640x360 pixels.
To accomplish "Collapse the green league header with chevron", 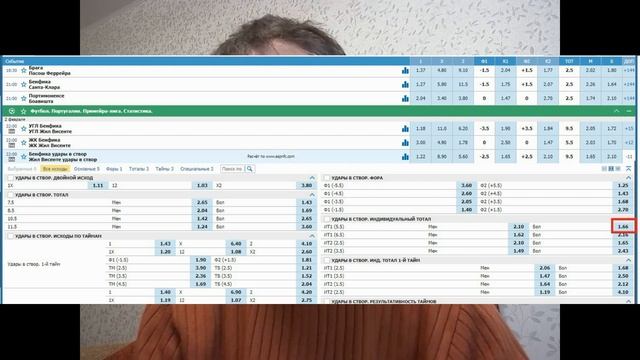I will (x=617, y=111).
